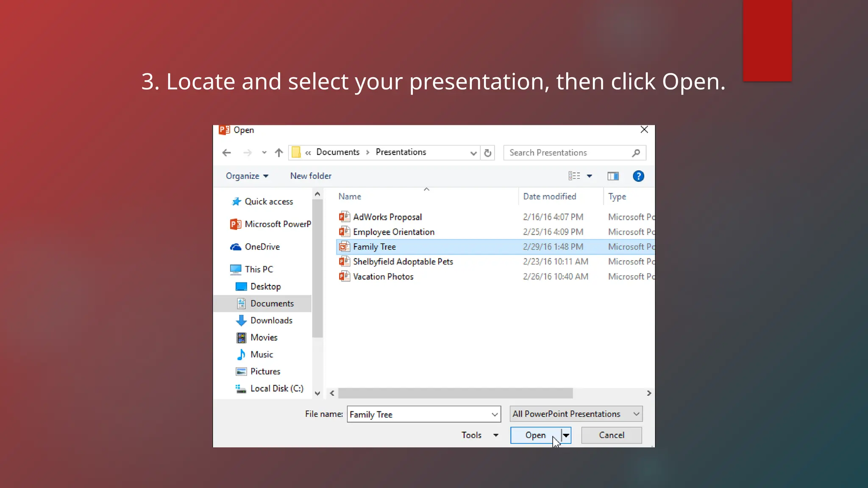Select Quick access in navigation pane
Screen dimensions: 868x488
(269, 202)
